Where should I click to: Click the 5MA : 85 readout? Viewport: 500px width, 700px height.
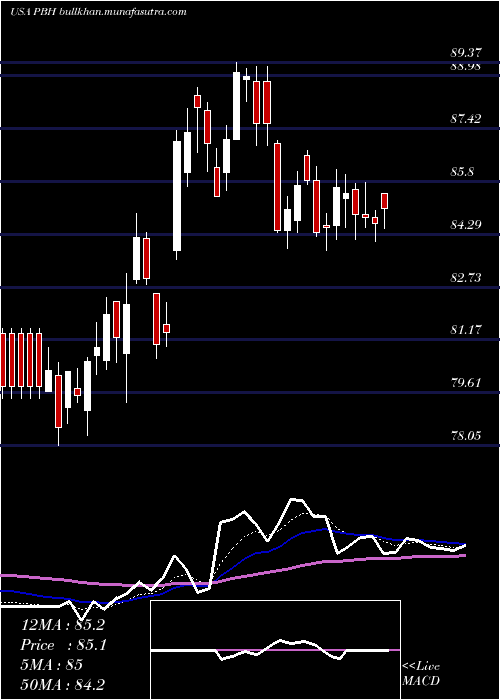tap(52, 665)
